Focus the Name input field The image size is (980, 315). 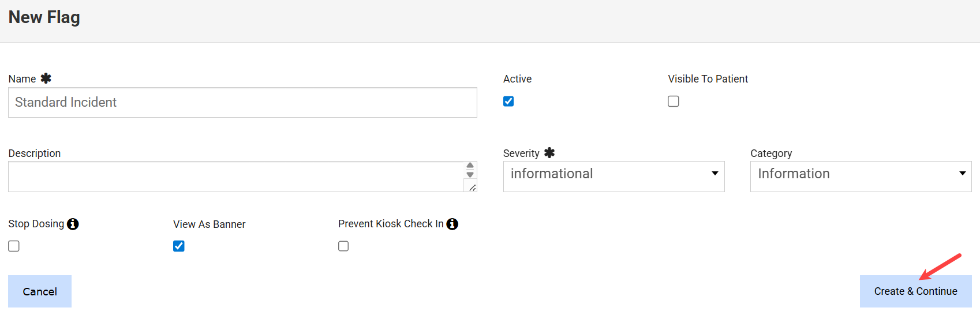tap(242, 103)
